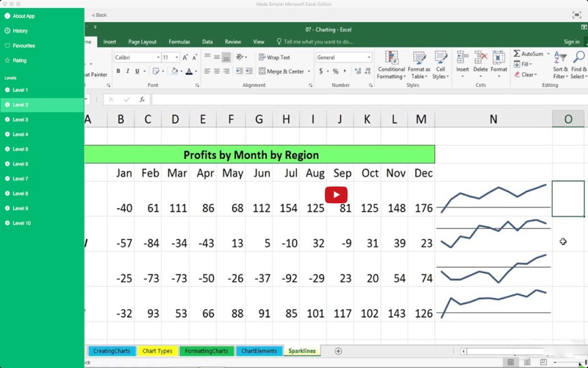The height and width of the screenshot is (368, 588).
Task: Apply Underline formatting in the Font group
Action: 137,71
